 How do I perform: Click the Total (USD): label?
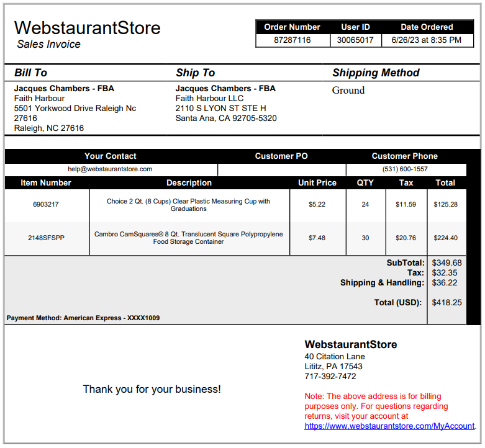click(x=398, y=302)
